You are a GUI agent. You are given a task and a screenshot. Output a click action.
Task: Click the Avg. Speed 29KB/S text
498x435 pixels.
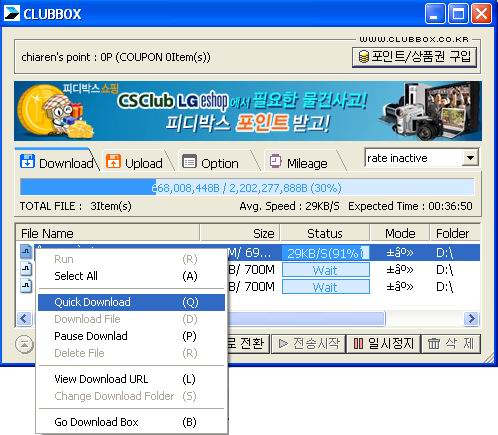click(289, 206)
